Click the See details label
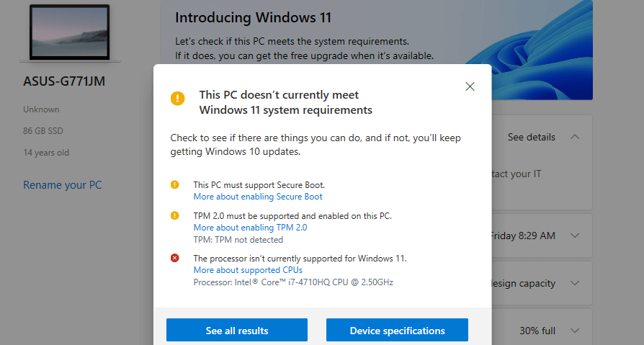Screen dimensions: 644x345 pyautogui.click(x=532, y=137)
